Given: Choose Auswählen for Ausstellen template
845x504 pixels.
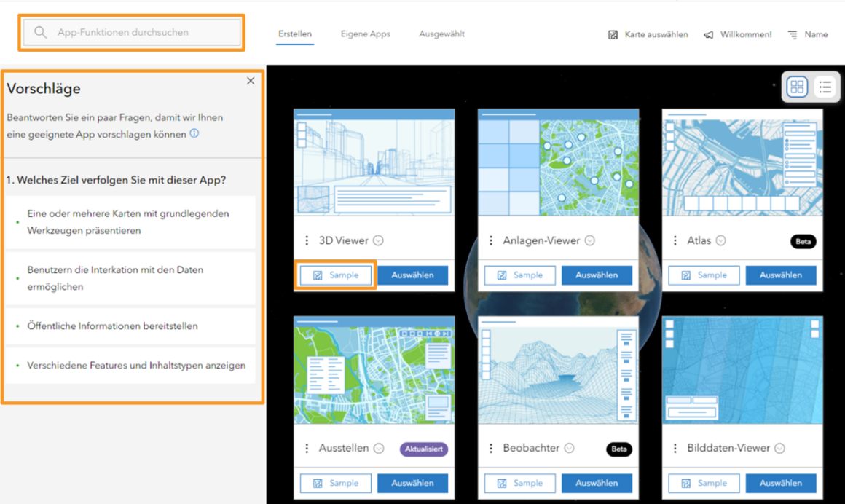Looking at the screenshot, I should [x=412, y=483].
